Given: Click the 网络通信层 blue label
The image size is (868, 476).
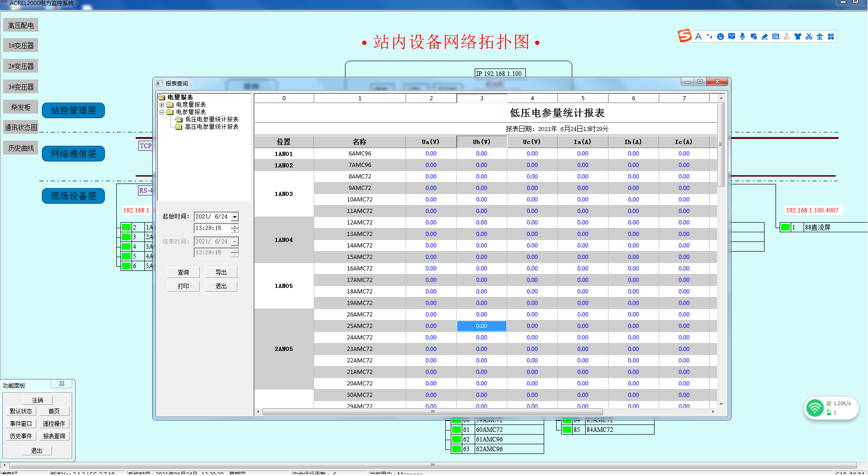Looking at the screenshot, I should (73, 154).
